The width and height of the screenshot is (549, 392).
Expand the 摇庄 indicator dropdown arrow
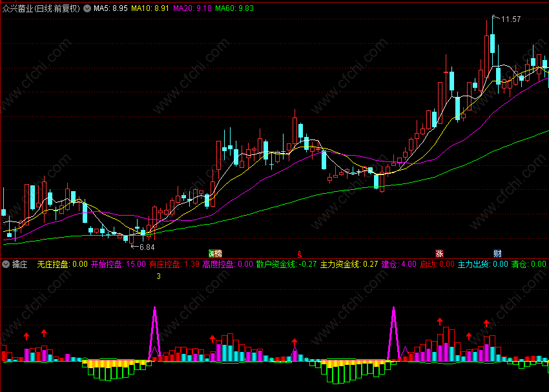(x=6, y=264)
